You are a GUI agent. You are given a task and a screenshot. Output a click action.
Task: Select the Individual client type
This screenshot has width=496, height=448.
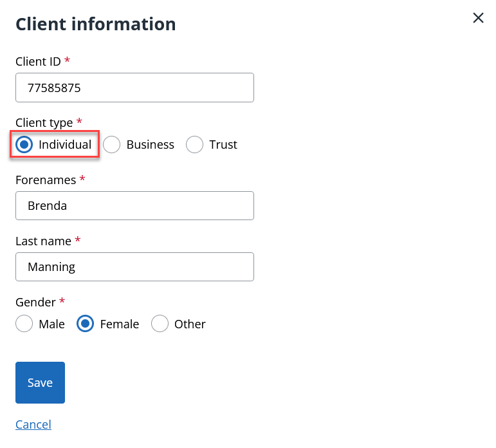tap(24, 145)
